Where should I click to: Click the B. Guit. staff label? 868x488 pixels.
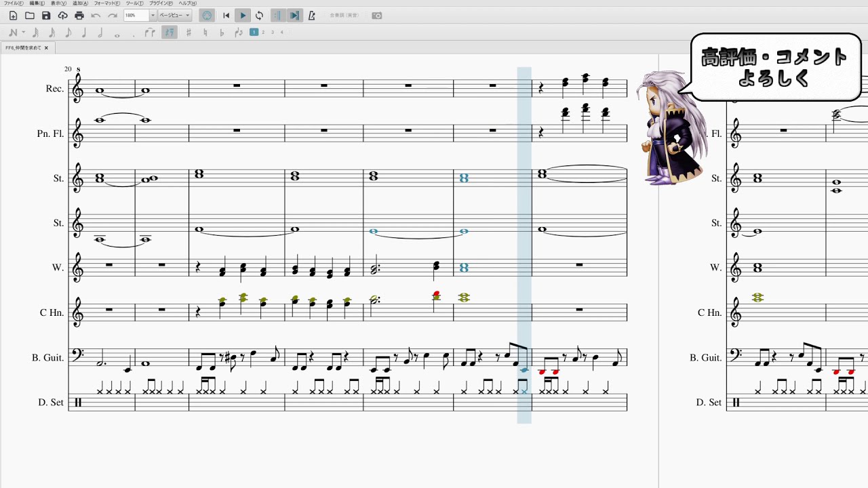[x=48, y=357]
